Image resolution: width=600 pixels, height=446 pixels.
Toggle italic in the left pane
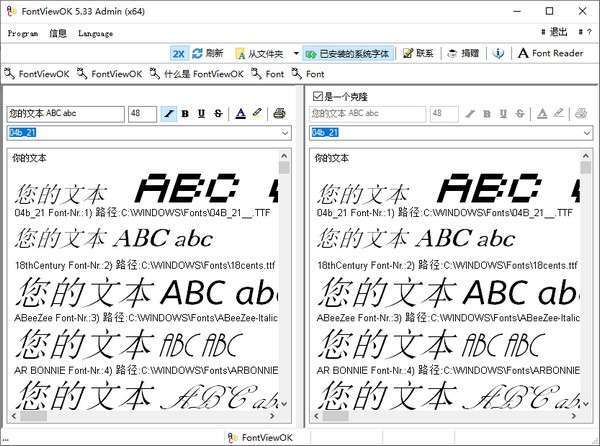tap(169, 114)
